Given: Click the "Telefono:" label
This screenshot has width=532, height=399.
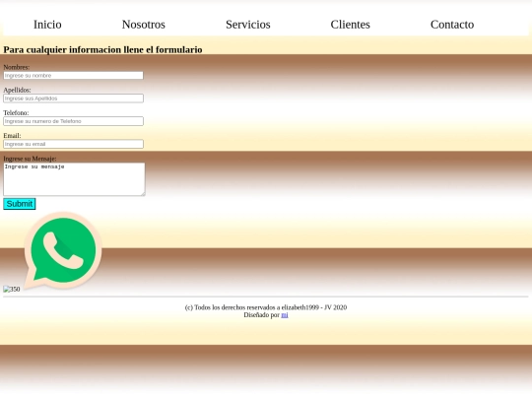Looking at the screenshot, I should click(x=16, y=112).
